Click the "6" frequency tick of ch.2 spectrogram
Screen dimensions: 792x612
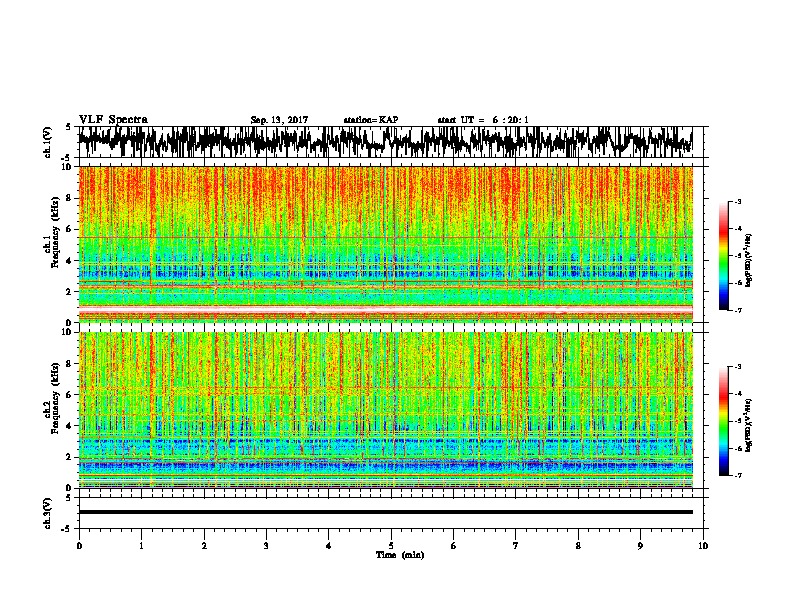coord(71,395)
